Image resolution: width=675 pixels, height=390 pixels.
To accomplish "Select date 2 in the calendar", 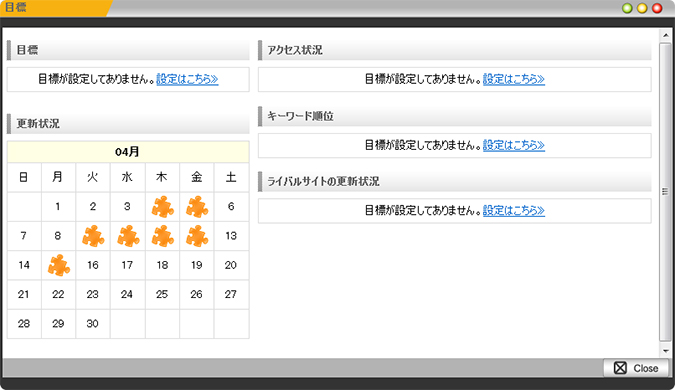I will [93, 207].
